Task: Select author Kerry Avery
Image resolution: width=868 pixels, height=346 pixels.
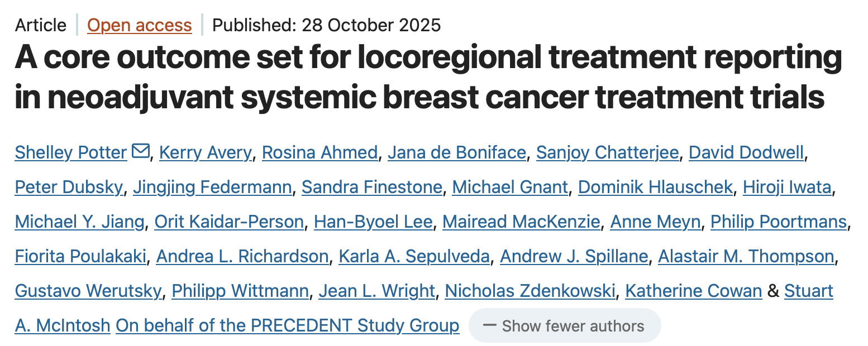Action: point(205,152)
